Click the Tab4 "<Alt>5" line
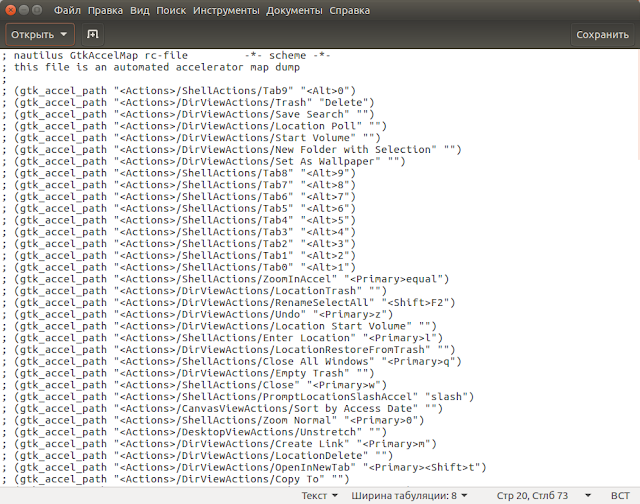The image size is (640, 504). [x=179, y=220]
